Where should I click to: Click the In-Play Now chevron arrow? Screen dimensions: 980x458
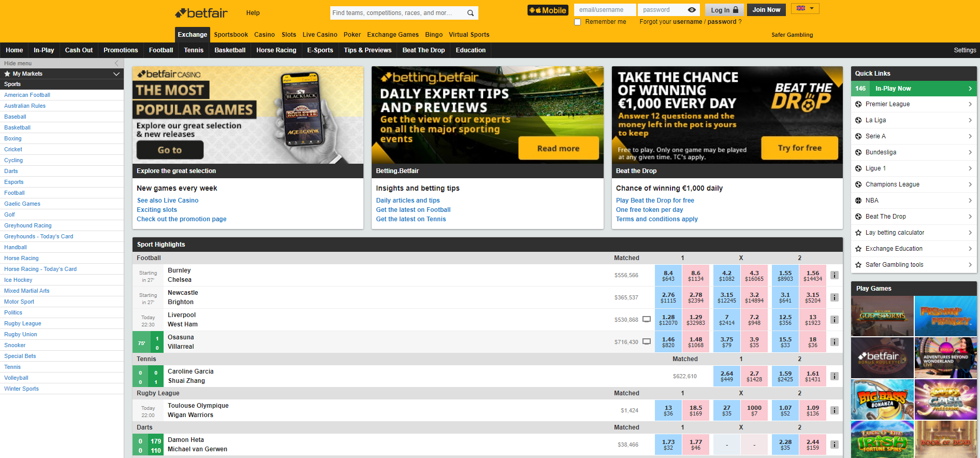click(970, 89)
